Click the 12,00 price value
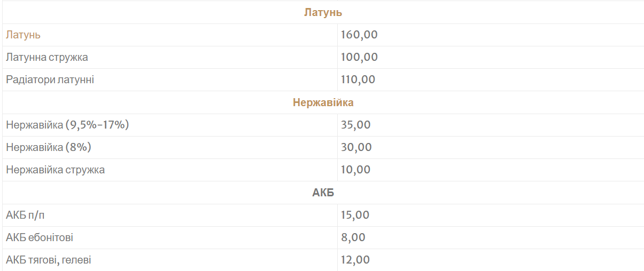The height and width of the screenshot is (271, 644). click(355, 260)
